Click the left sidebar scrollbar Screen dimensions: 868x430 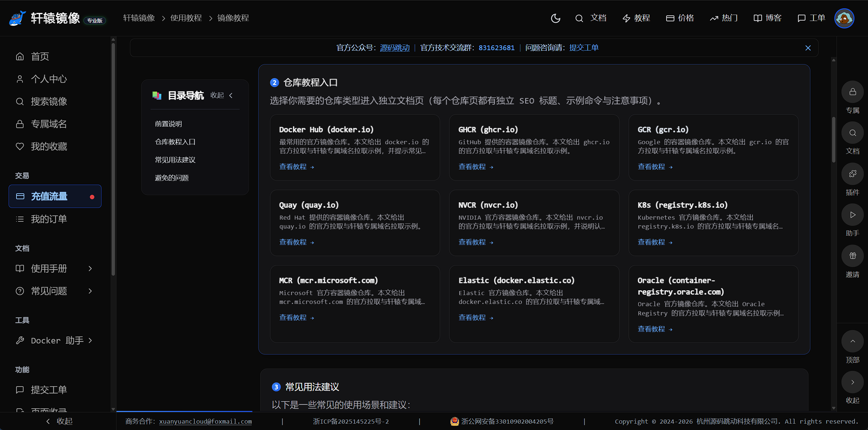pos(113,159)
